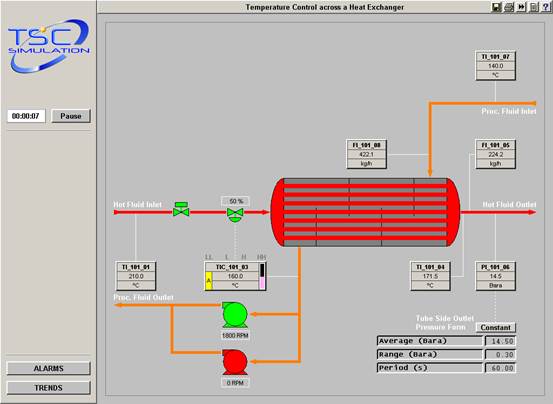The image size is (553, 404).
Task: Click the Proc. Fluid Outlet label
Action: [x=143, y=298]
